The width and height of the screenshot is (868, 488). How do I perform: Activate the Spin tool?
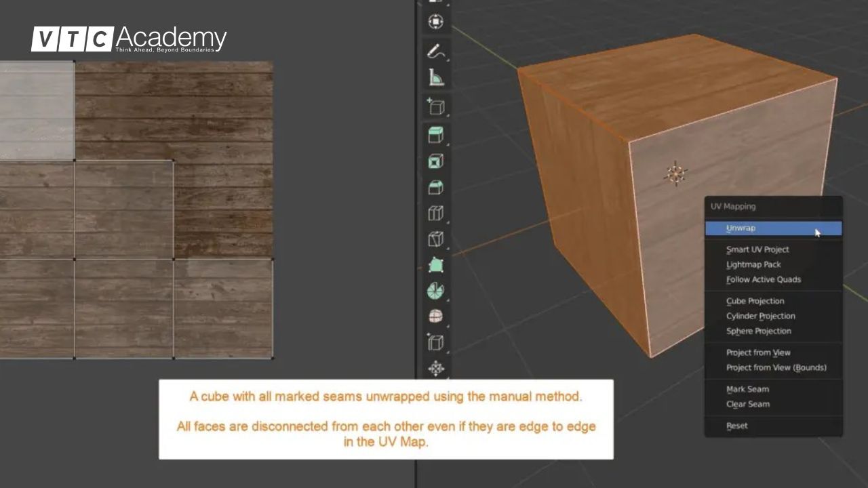(435, 291)
